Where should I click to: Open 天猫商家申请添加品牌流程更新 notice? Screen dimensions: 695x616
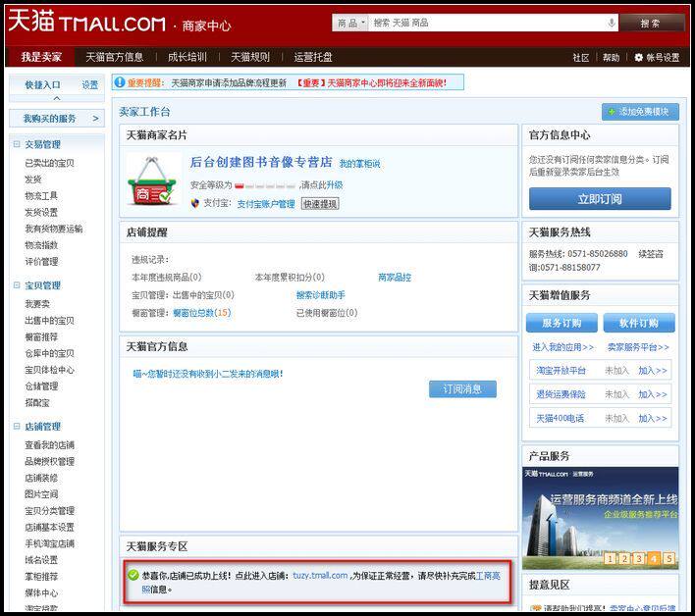click(x=229, y=82)
